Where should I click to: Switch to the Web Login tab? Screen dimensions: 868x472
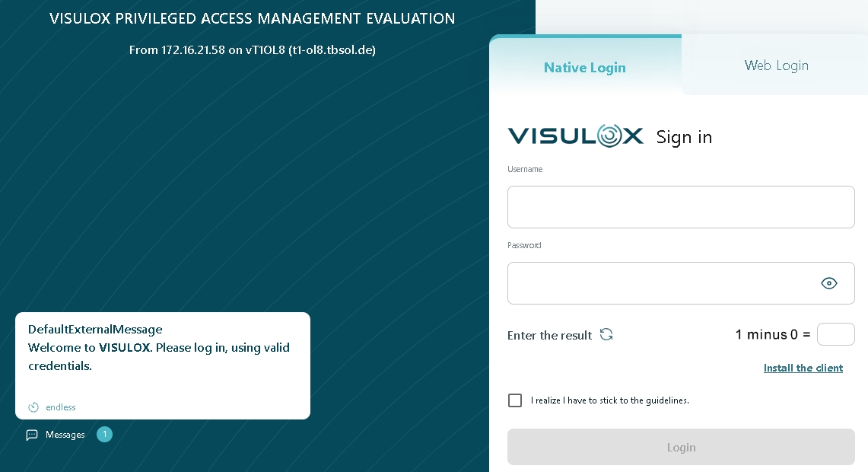[x=776, y=65]
